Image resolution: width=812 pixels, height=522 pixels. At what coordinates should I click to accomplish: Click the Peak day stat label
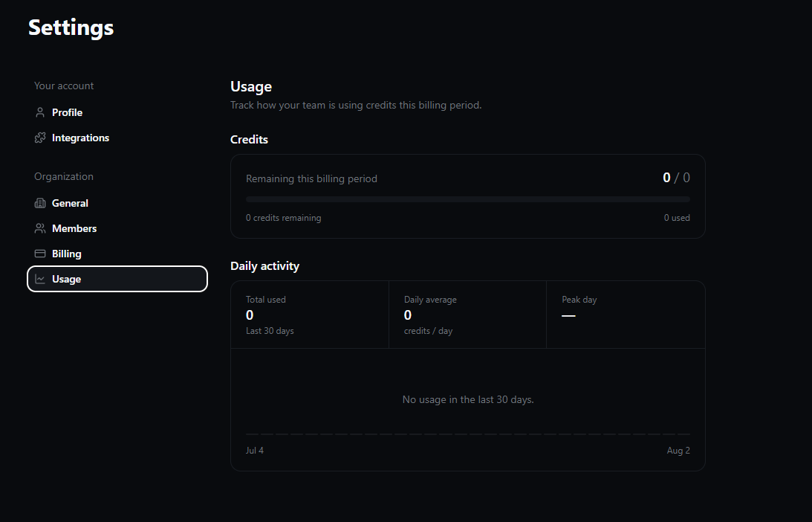pyautogui.click(x=579, y=300)
